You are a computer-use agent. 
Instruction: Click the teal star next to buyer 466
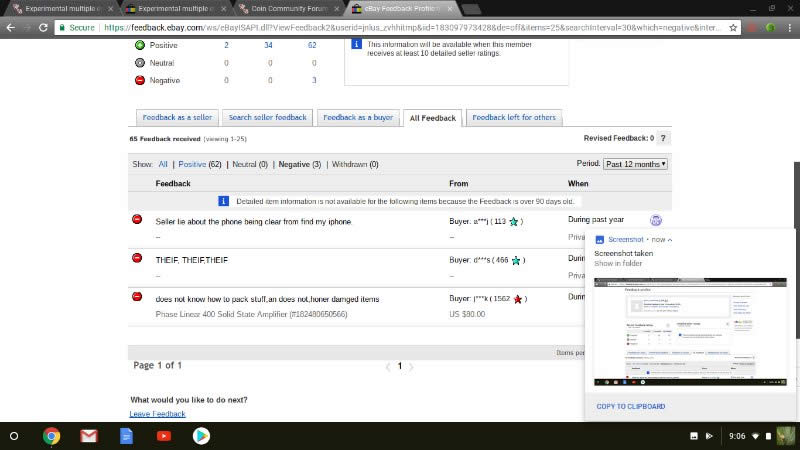pos(516,260)
